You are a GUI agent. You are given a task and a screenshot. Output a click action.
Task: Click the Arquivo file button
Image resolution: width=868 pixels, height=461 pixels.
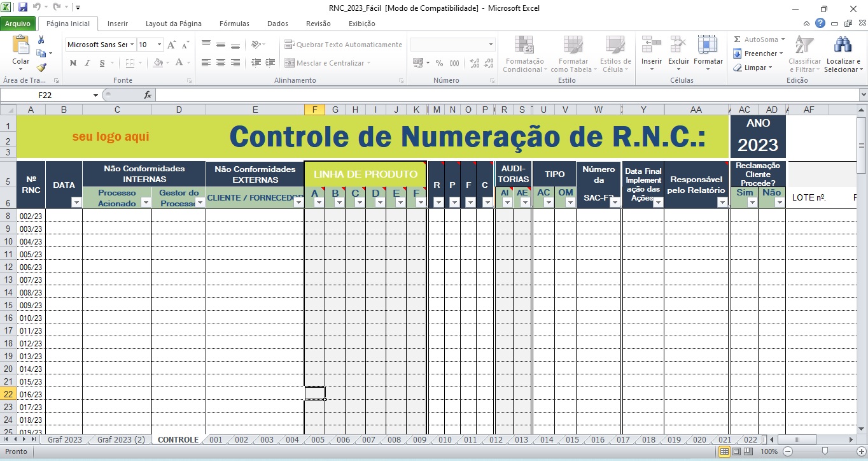[x=18, y=24]
